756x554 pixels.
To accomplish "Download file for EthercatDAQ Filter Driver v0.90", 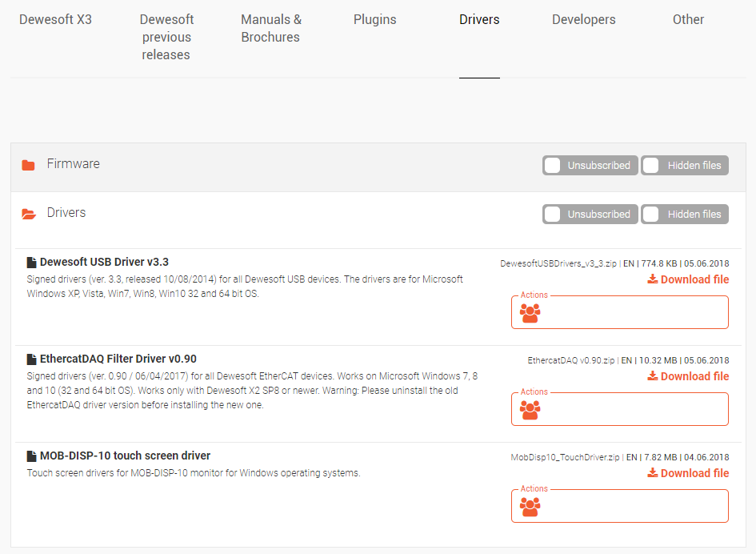I will pyautogui.click(x=688, y=376).
